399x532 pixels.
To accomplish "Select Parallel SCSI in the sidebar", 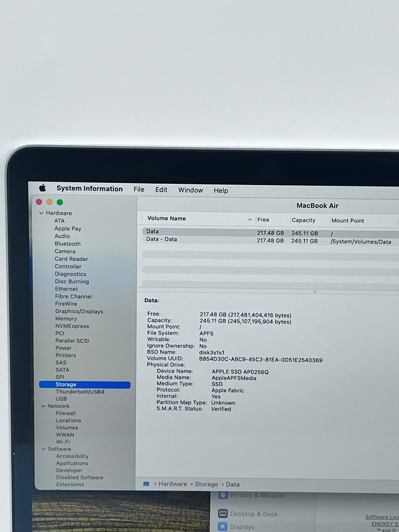I will click(72, 341).
